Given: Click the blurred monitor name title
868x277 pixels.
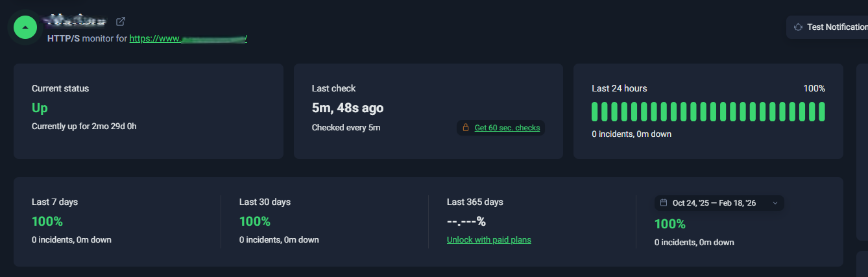Looking at the screenshot, I should pos(75,21).
